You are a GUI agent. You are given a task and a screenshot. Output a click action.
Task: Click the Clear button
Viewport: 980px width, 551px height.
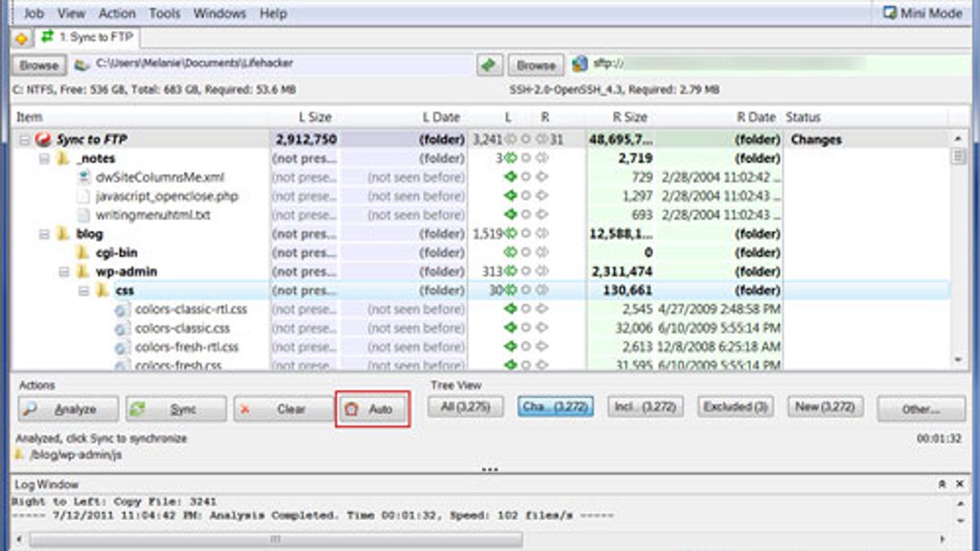click(283, 409)
